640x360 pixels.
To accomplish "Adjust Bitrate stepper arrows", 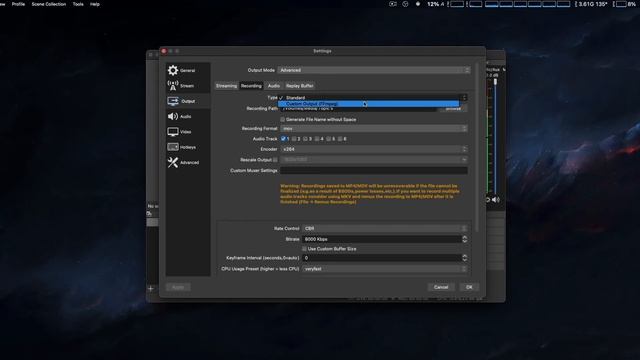I will pos(464,239).
